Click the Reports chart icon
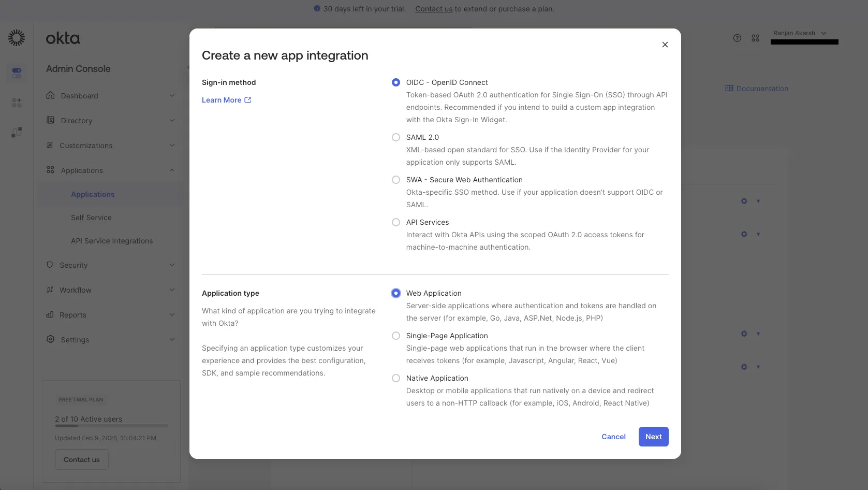The width and height of the screenshot is (868, 490). 50,314
